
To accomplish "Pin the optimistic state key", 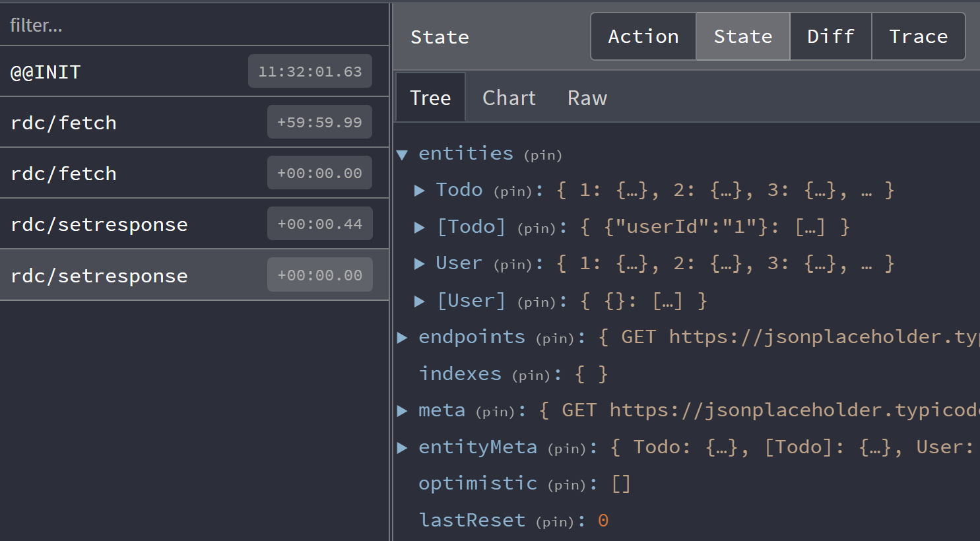I will (x=566, y=484).
